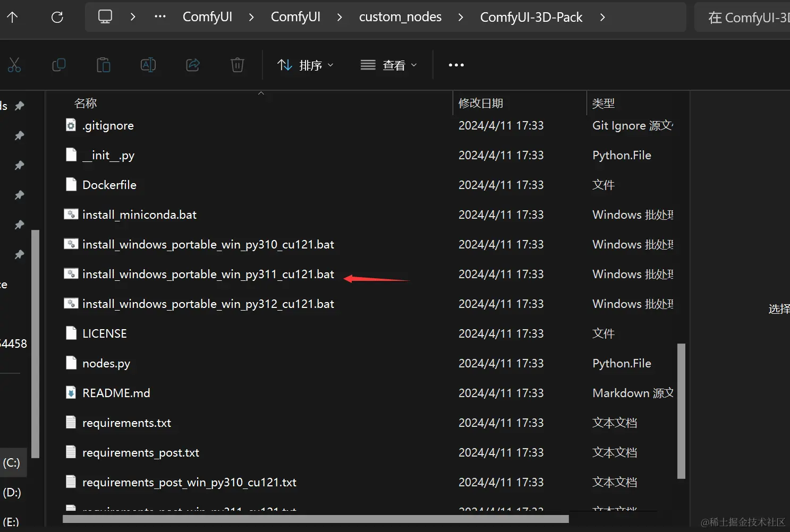Click the Delete trash icon
Viewport: 790px width, 532px height.
(x=237, y=65)
